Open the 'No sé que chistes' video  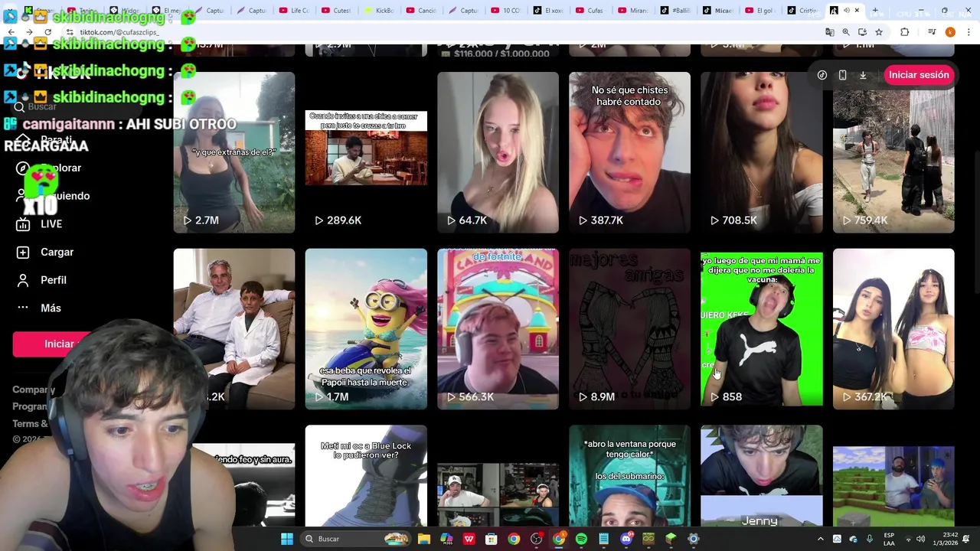point(629,152)
